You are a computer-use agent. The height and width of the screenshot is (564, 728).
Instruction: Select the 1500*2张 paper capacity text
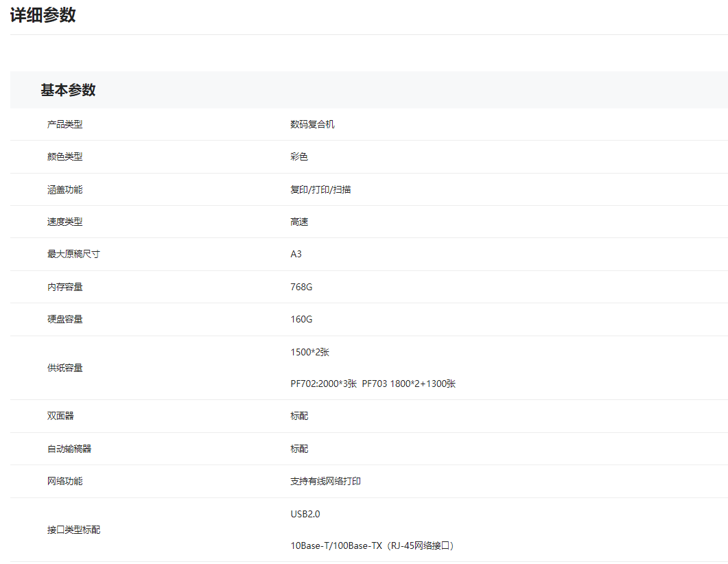pyautogui.click(x=309, y=352)
